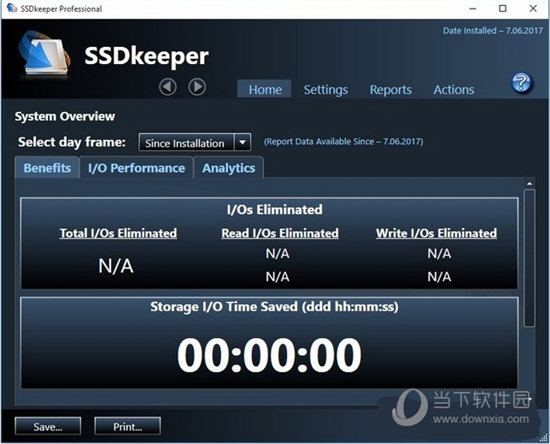Viewport: 550px width, 444px height.
Task: Open the Home menu tab
Action: [265, 89]
